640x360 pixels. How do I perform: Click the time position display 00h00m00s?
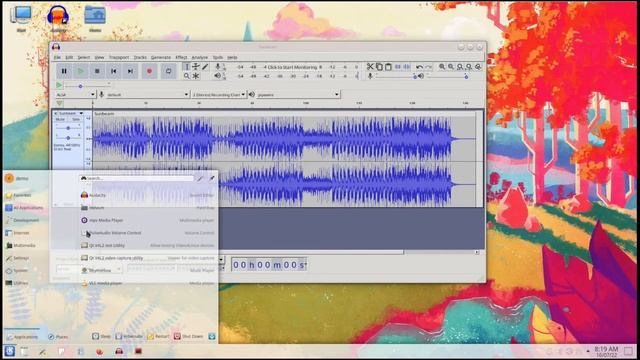(269, 265)
